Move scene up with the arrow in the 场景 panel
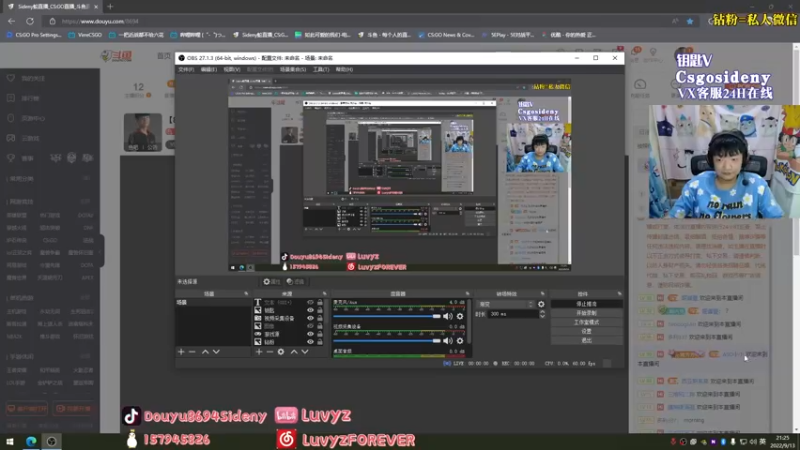Viewport: 800px width, 450px height. pos(205,352)
